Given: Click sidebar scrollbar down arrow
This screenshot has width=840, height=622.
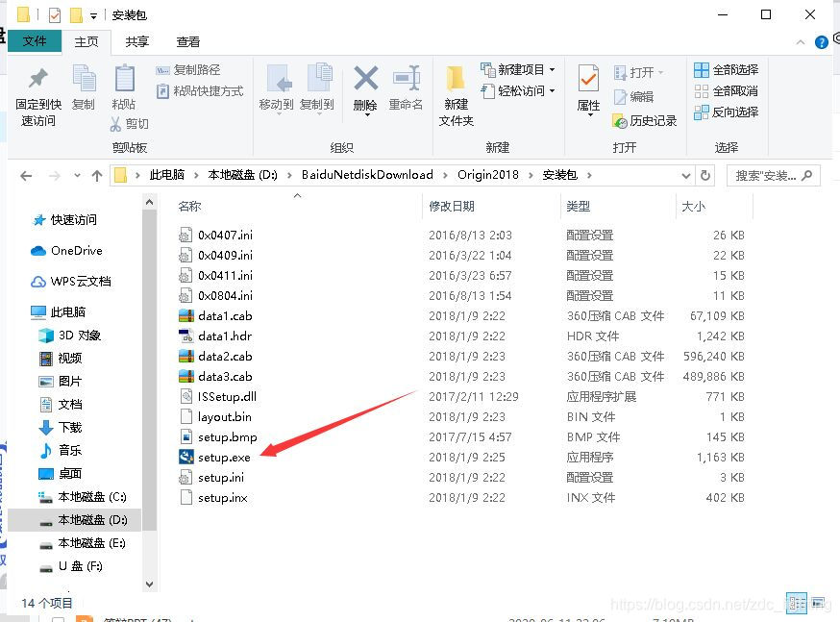Looking at the screenshot, I should pyautogui.click(x=150, y=584).
